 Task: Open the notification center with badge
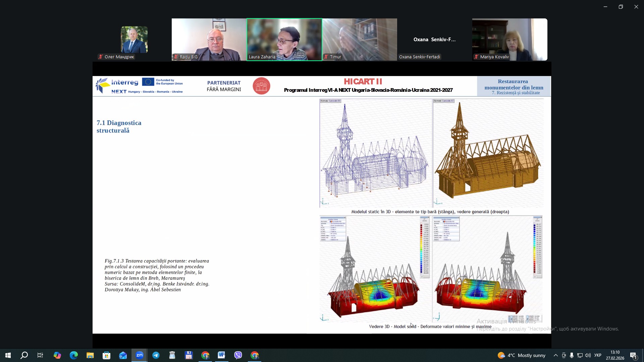pos(633,355)
